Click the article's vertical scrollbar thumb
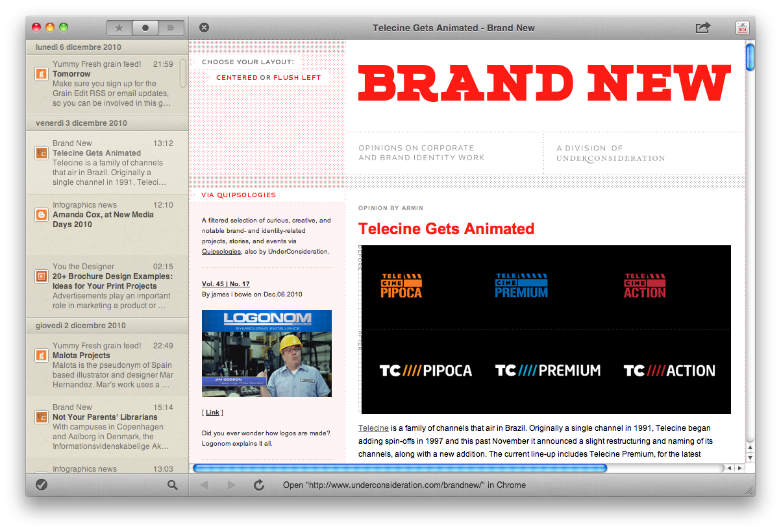The height and width of the screenshot is (532, 781). 750,56
